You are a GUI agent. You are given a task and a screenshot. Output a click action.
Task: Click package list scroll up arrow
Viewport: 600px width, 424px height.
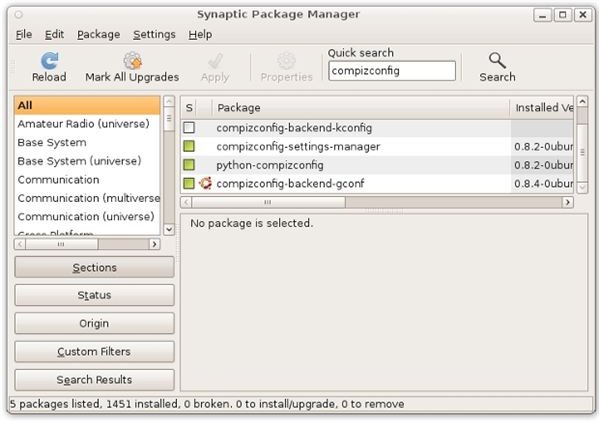click(x=582, y=101)
